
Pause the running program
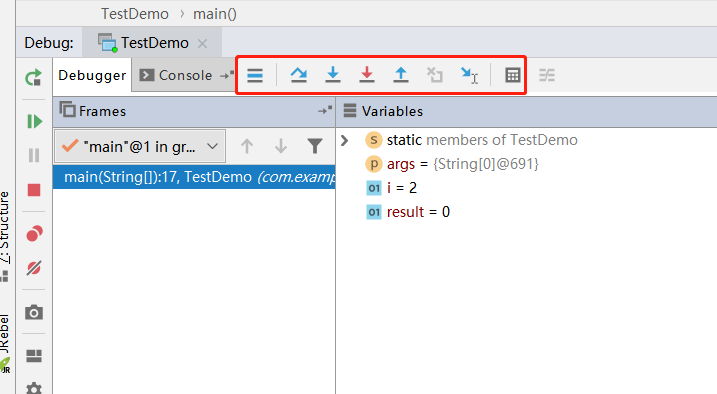pos(34,155)
